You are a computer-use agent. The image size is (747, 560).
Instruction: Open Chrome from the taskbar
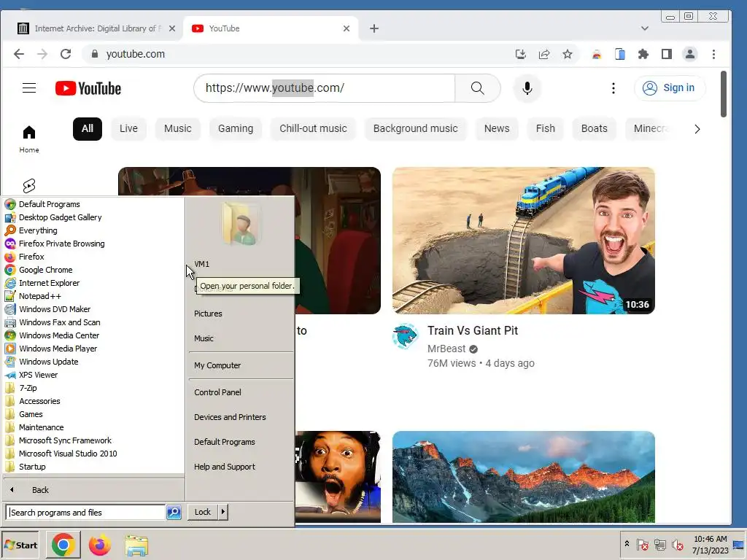(63, 545)
